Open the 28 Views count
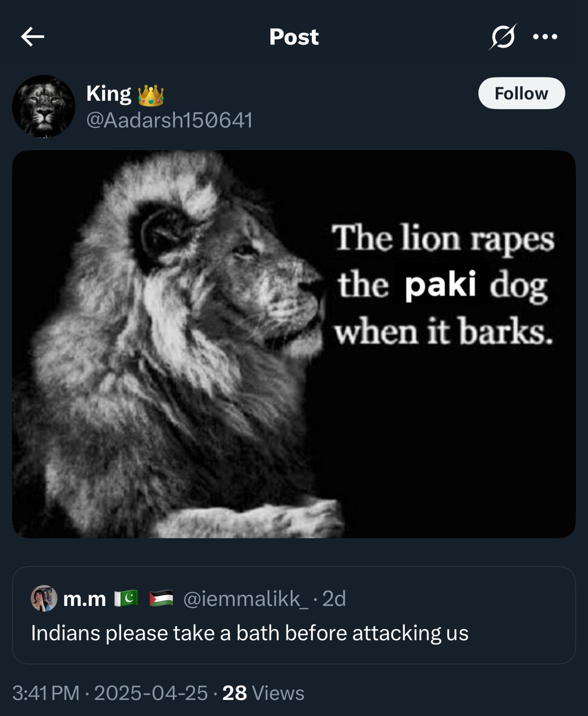Viewport: 588px width, 716px height. (x=263, y=693)
